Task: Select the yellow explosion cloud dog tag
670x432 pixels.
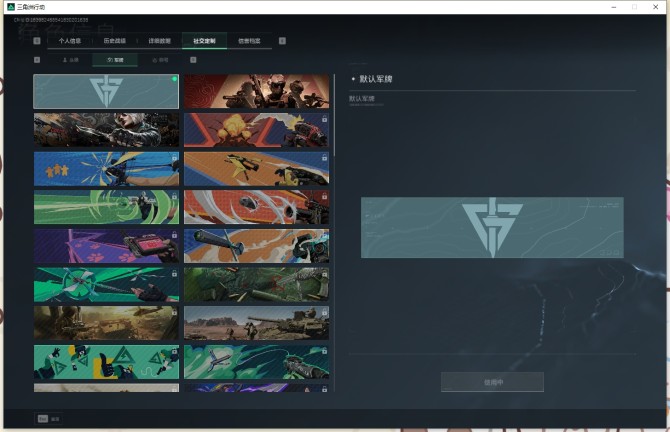Action: tap(257, 130)
